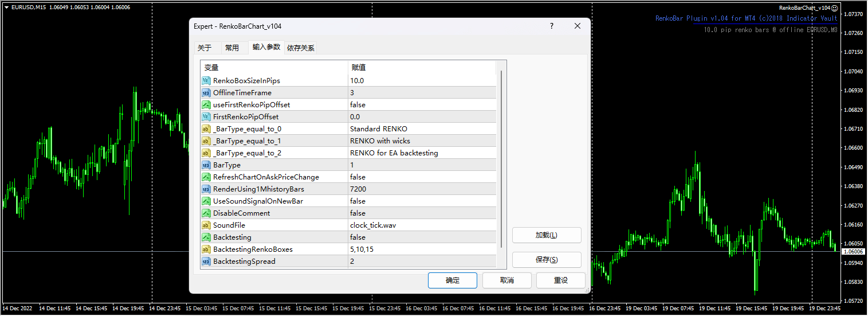Click the OfflineTimeFrame integer icon
Screen dimensions: 868x316
click(x=206, y=93)
